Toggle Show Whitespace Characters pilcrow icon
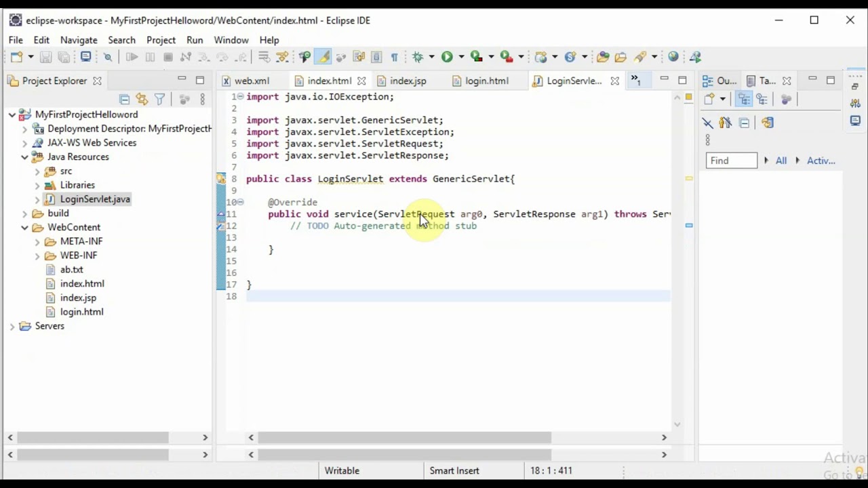 (394, 57)
